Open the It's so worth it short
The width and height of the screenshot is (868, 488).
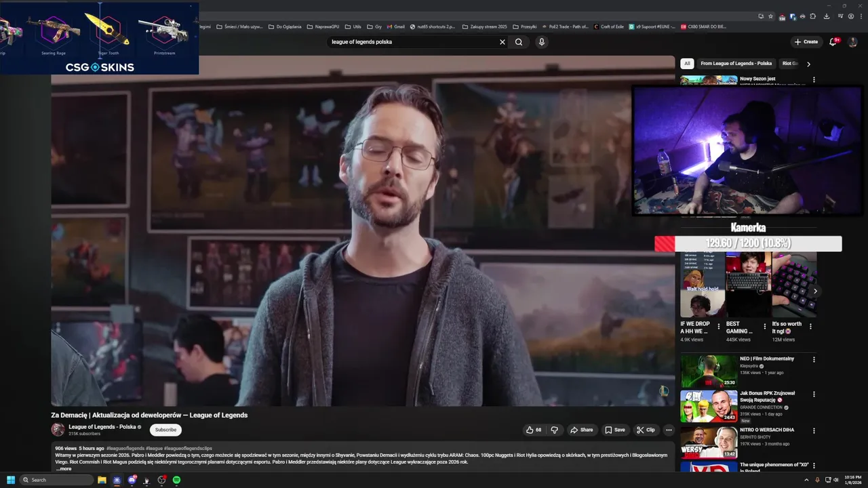tap(794, 285)
